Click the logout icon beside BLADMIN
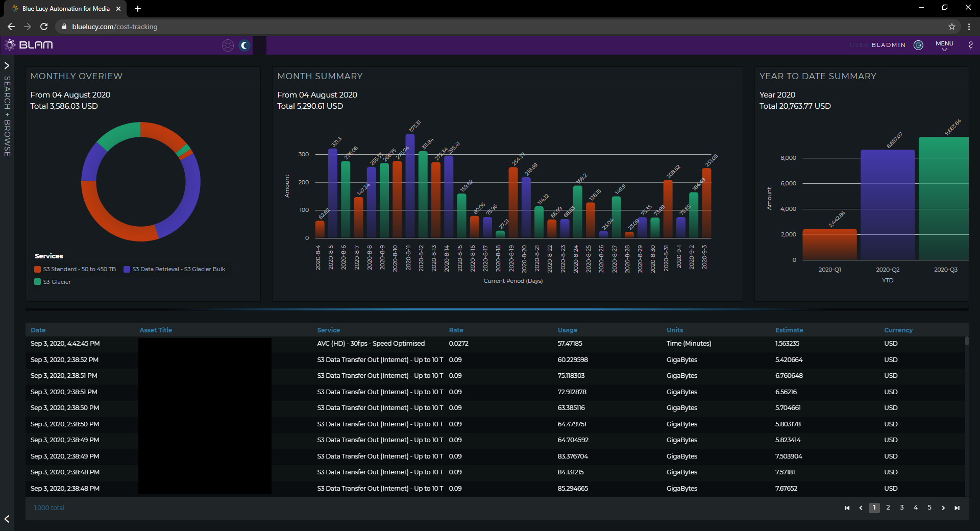 click(918, 45)
